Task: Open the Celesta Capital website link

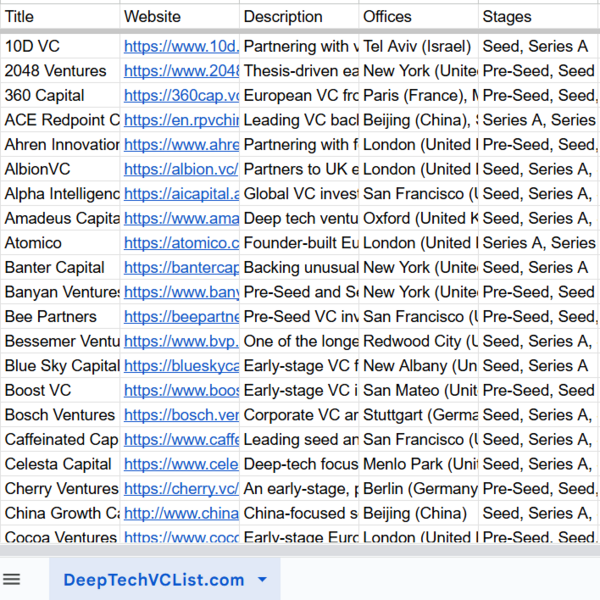Action: point(181,464)
